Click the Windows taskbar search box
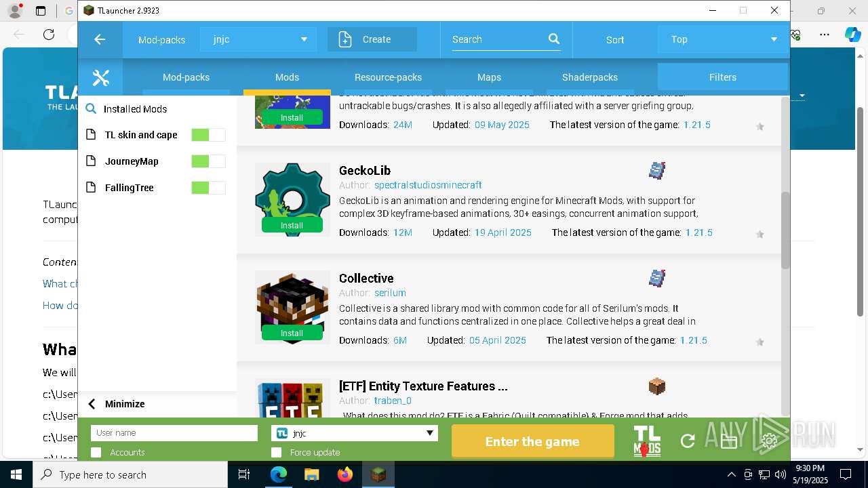Screen dimensions: 868x488 click(x=130, y=474)
